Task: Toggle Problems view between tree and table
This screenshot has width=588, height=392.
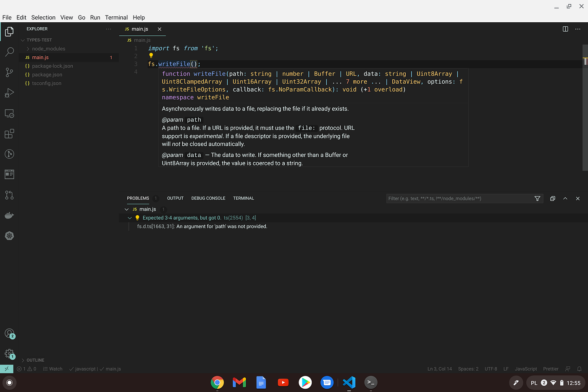Action: pyautogui.click(x=552, y=198)
